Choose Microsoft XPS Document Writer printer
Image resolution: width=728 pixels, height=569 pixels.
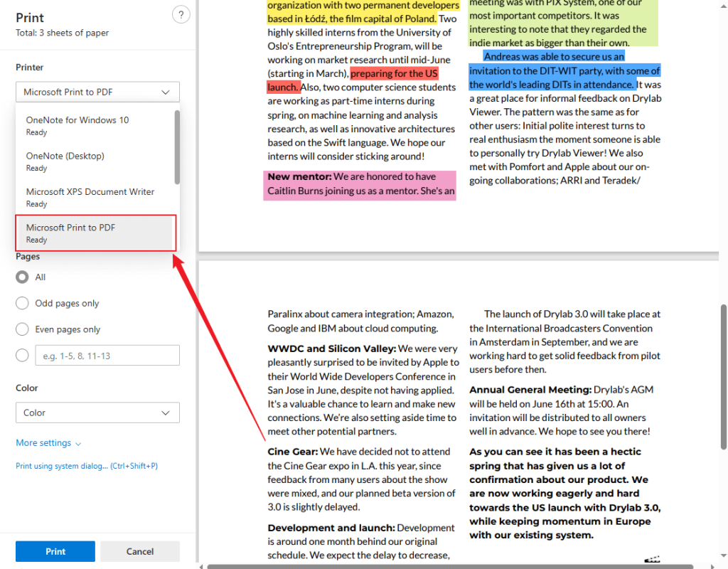(x=90, y=196)
